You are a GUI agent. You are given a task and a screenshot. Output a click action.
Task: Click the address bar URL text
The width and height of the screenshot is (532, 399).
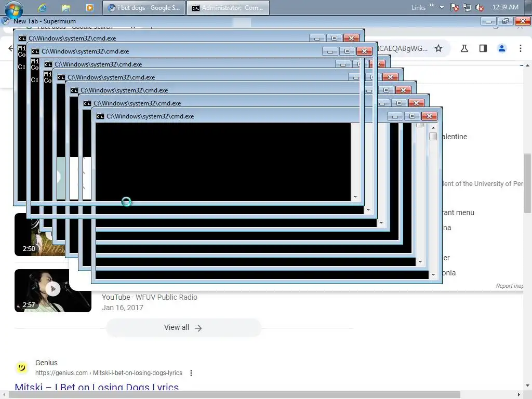(x=403, y=48)
